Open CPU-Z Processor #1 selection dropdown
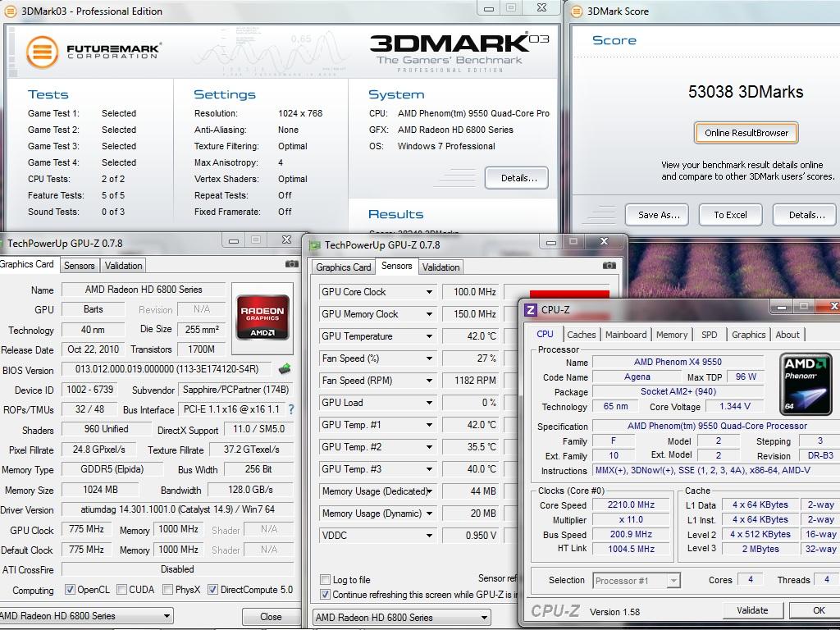Screen dimensions: 840x630 click(674, 580)
